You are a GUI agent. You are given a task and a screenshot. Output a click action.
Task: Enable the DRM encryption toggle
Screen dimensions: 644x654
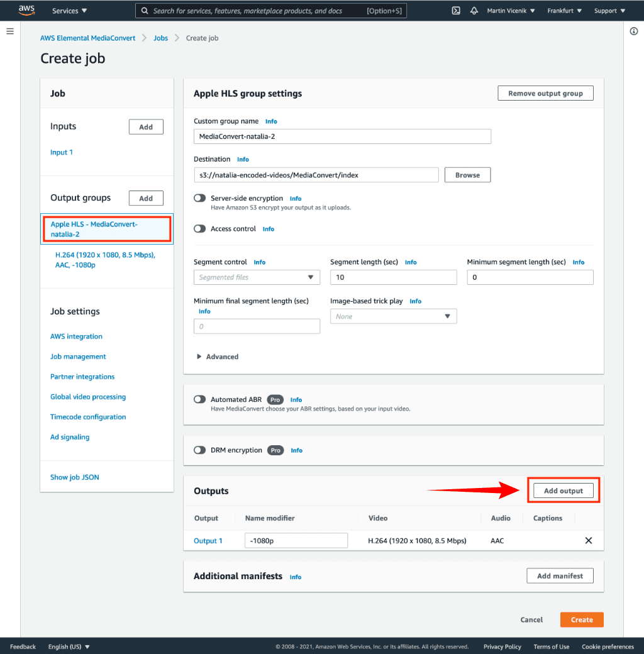(200, 450)
